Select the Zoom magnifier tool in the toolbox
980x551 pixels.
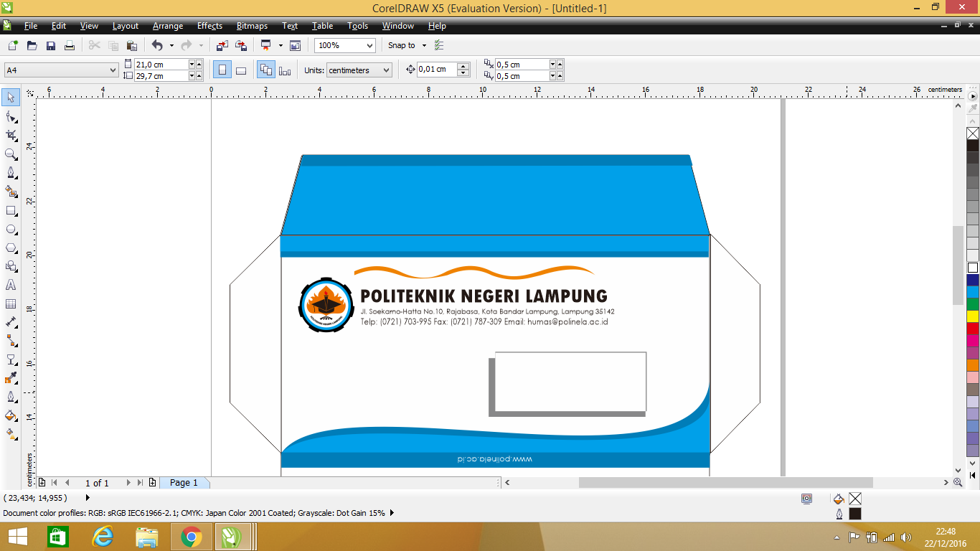coord(11,154)
